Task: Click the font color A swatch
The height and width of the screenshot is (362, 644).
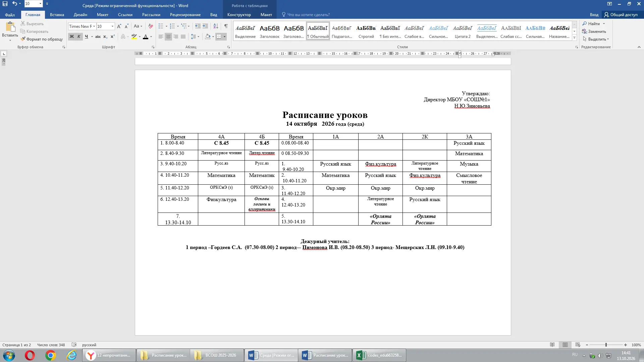Action: click(x=146, y=37)
